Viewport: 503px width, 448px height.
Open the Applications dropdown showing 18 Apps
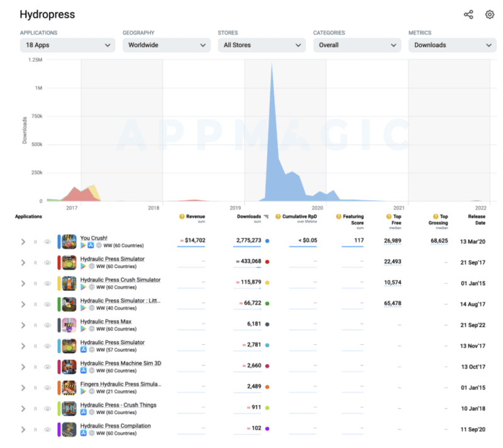(x=67, y=45)
